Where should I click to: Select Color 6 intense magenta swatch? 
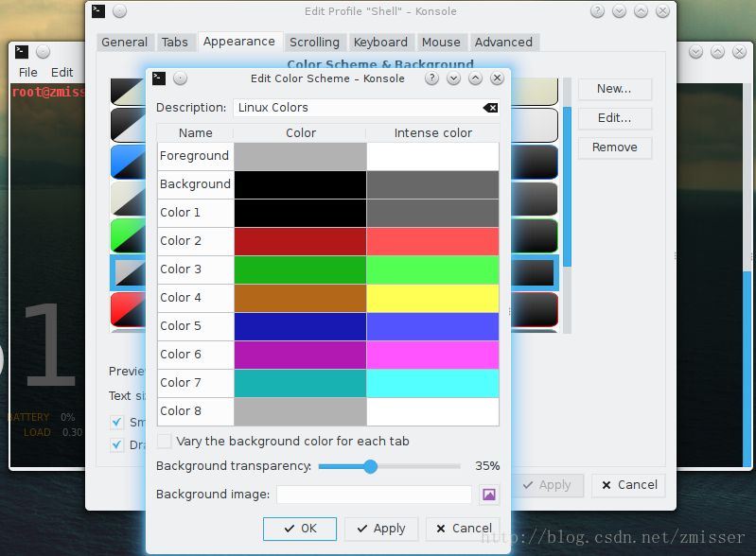(433, 356)
